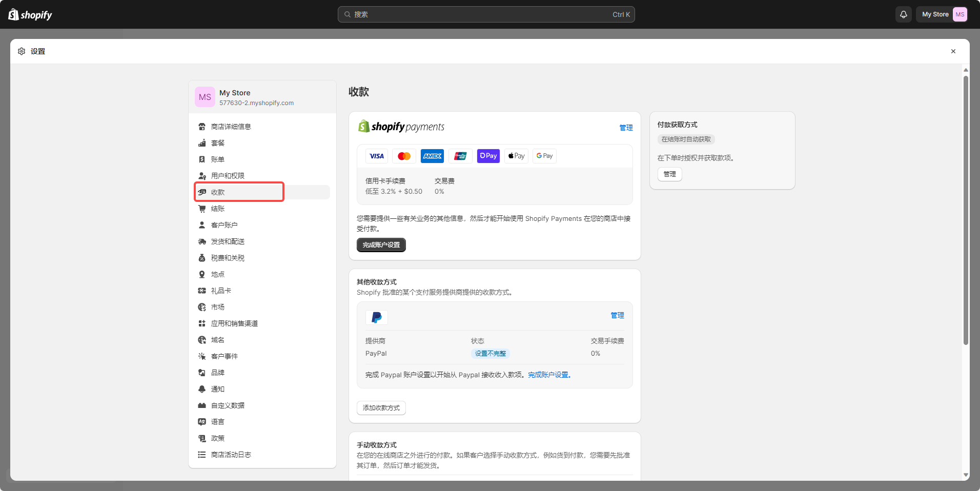
Task: Click the 市场 globe icon
Action: click(x=202, y=307)
